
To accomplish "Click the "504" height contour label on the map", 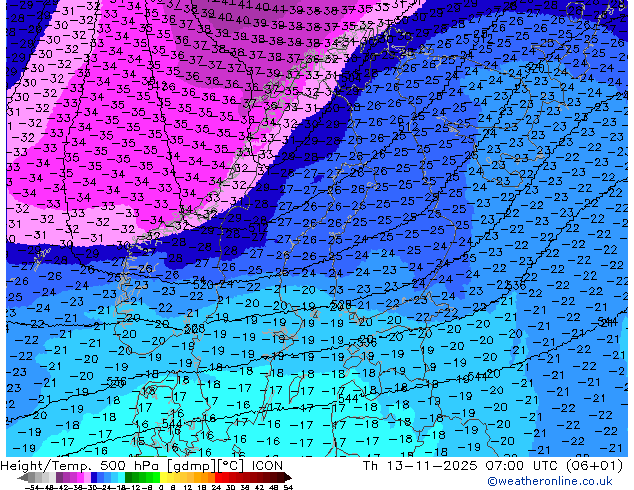I will pyautogui.click(x=350, y=77).
